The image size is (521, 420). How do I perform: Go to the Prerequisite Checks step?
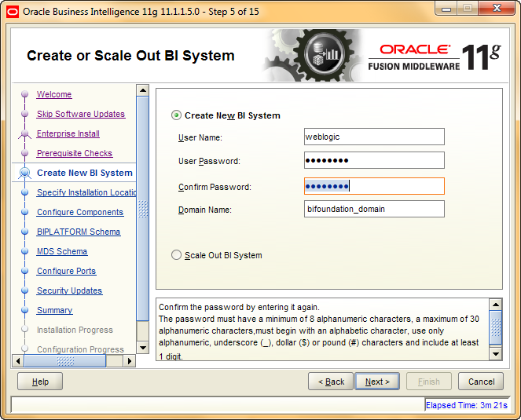[x=75, y=153]
